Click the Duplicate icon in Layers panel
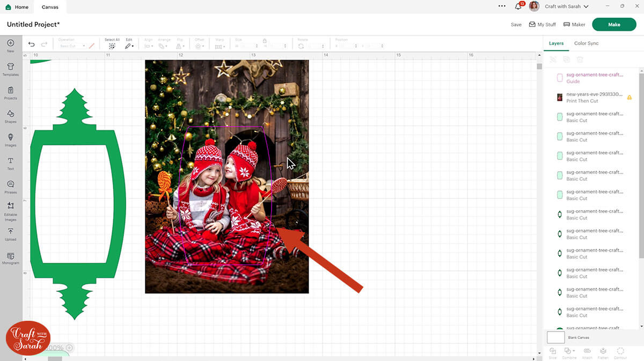 coord(566,60)
